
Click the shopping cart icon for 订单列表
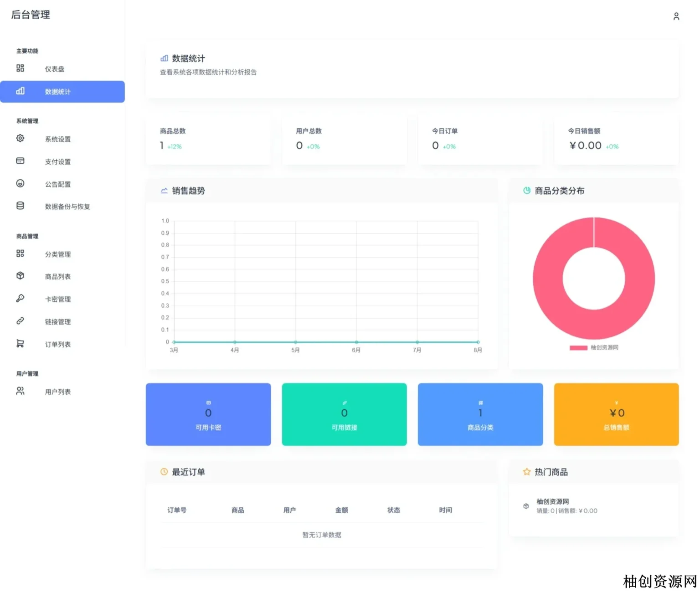20,344
